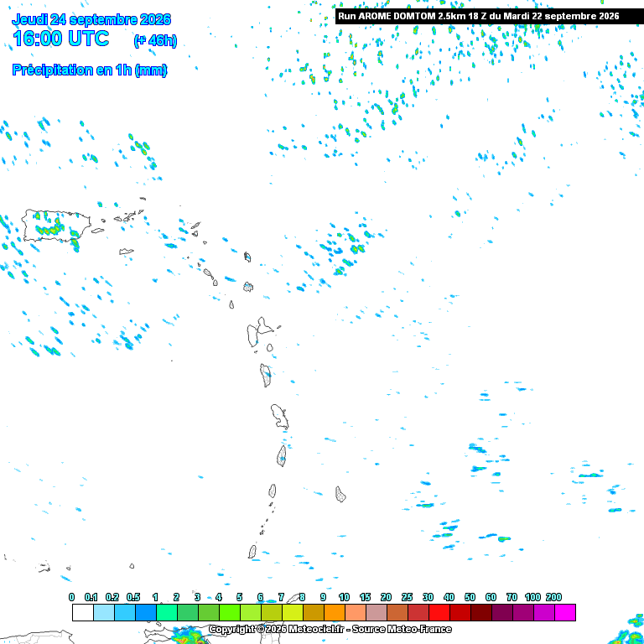
Task: Select the Saint Vincent island outline
Action: click(273, 491)
